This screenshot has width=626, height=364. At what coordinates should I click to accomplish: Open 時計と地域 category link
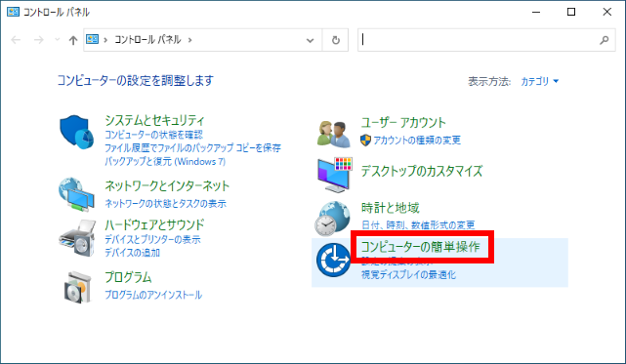(x=390, y=208)
